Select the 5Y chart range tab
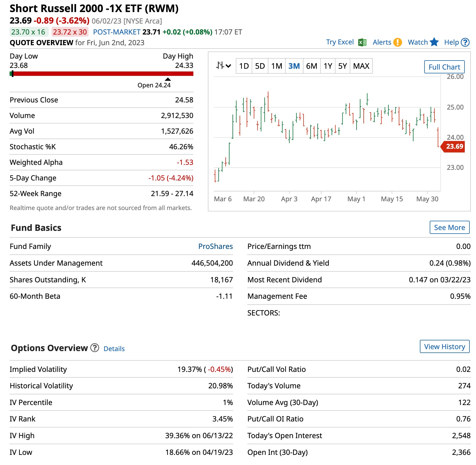 [343, 66]
